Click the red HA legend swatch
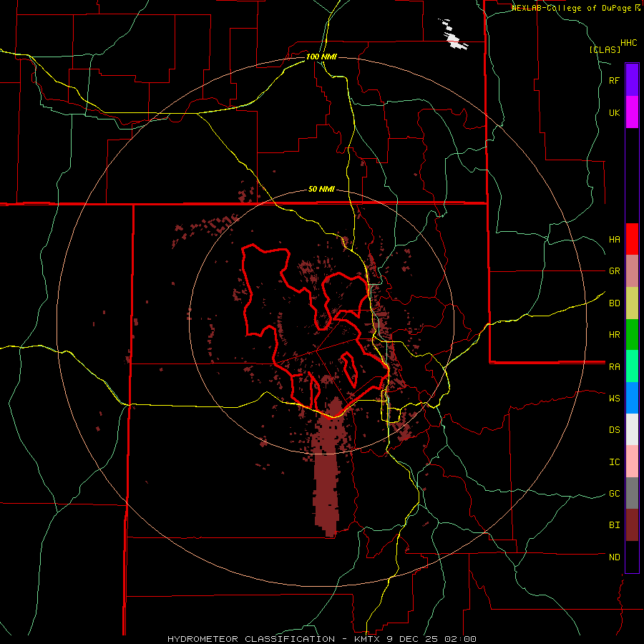 632,239
